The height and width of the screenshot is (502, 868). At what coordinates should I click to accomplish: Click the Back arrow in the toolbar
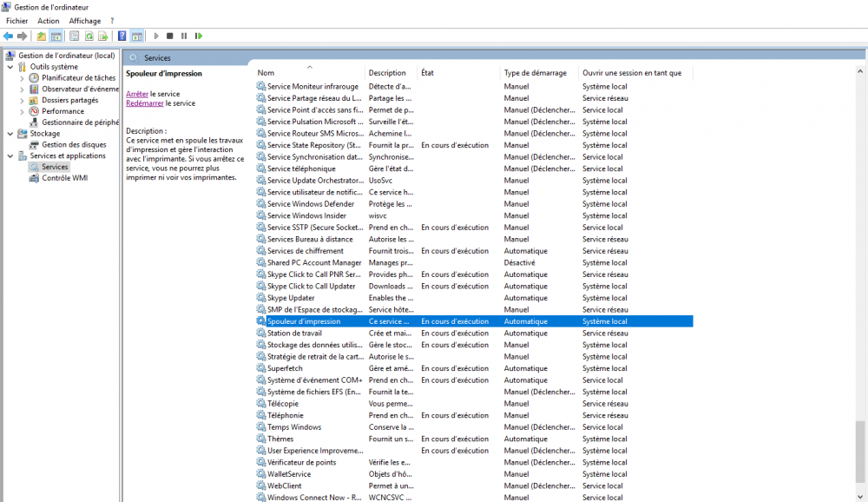8,36
